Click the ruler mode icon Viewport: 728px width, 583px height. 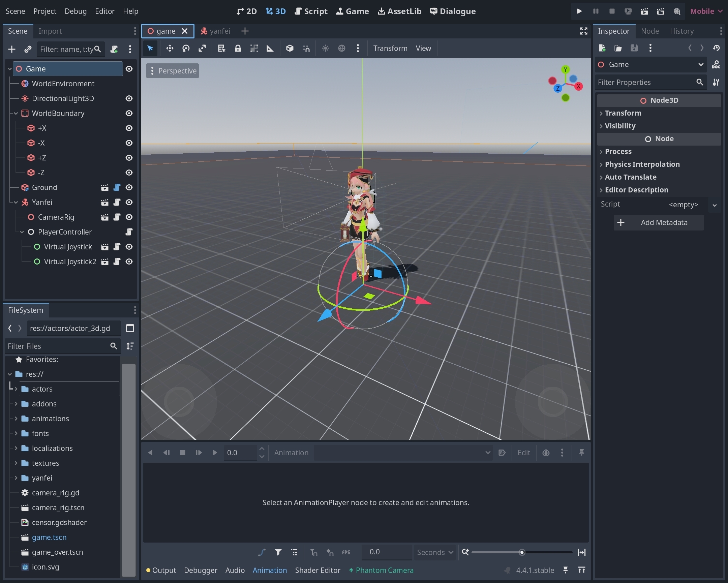[x=270, y=48]
